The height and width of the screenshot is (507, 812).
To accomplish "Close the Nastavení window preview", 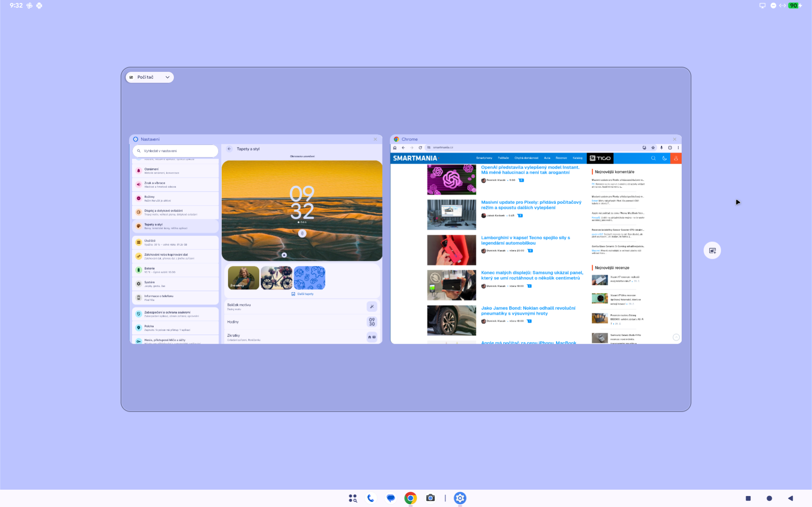I will 375,139.
